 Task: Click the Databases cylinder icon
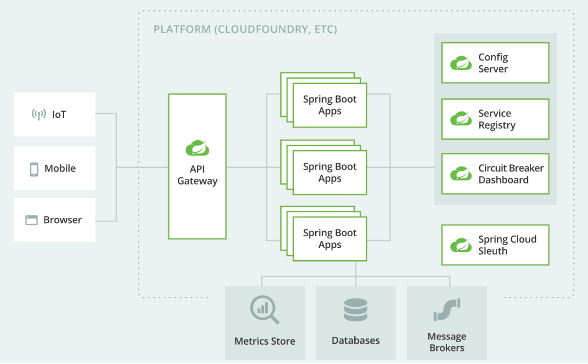[x=355, y=310]
